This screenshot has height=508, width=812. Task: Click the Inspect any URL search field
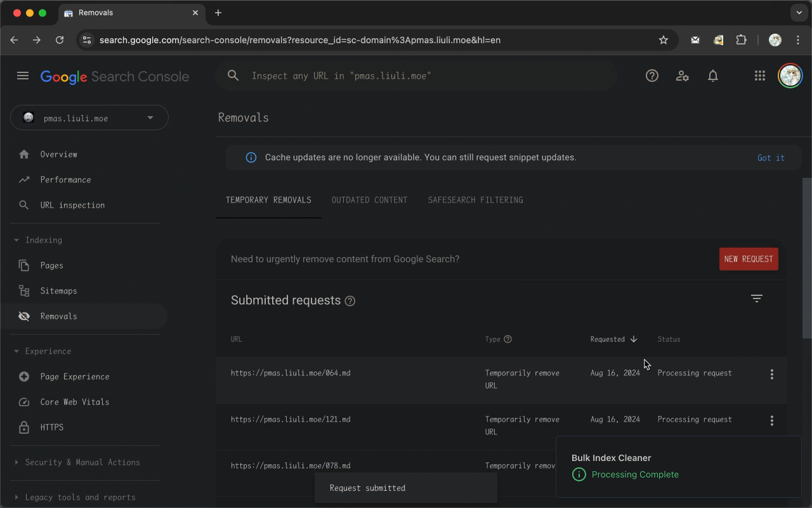(417, 76)
